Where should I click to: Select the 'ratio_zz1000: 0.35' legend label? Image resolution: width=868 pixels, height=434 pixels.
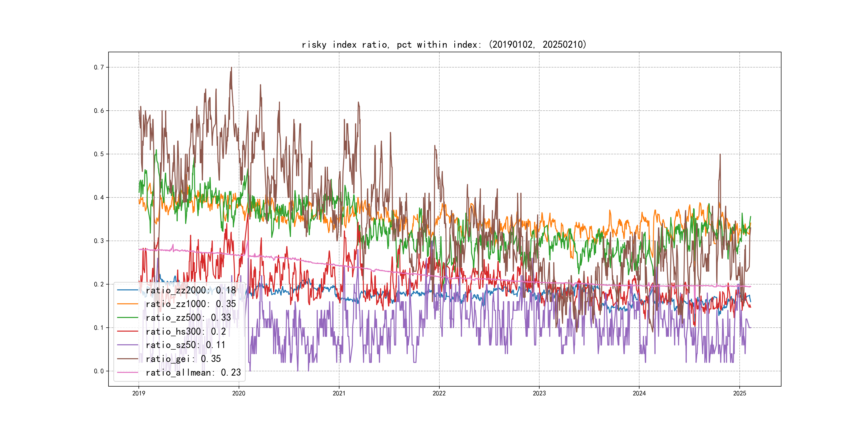[x=191, y=304]
